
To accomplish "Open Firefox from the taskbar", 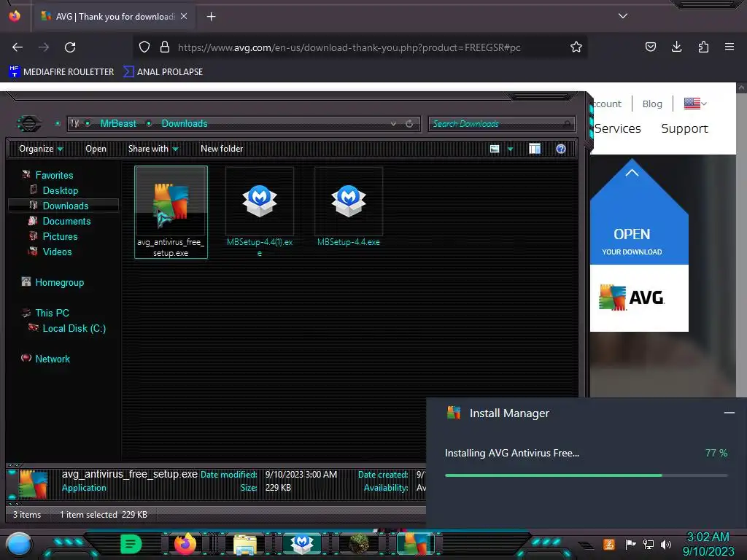I will click(x=185, y=544).
